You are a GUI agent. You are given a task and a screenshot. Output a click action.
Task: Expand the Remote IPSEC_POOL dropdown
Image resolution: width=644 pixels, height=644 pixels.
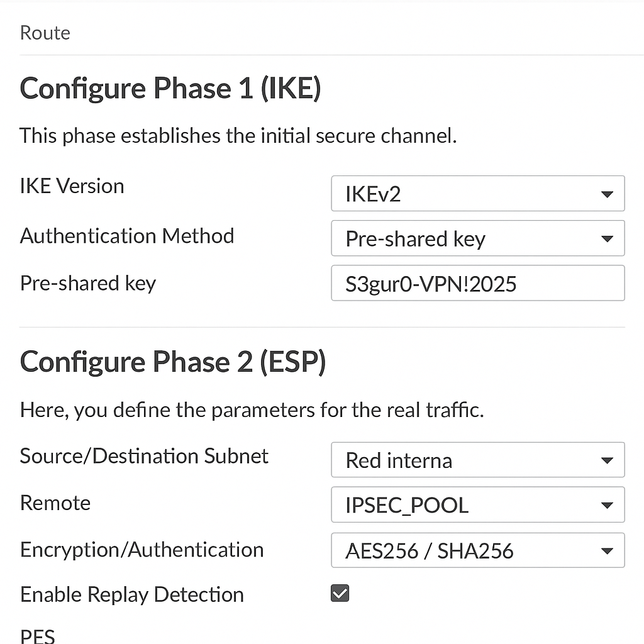click(x=477, y=505)
